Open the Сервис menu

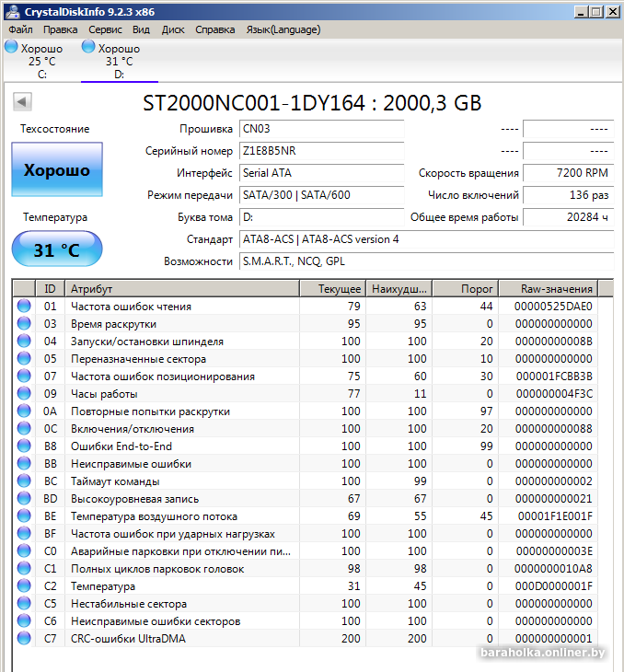coord(105,29)
